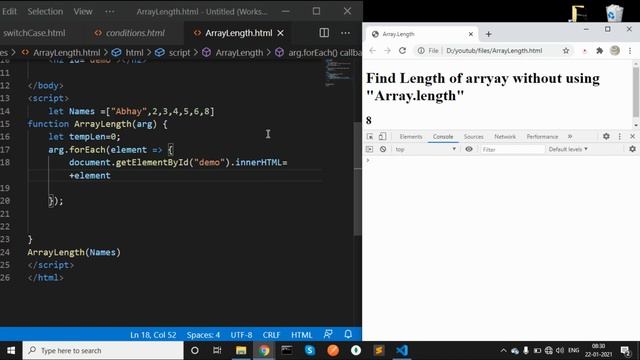Open the Edit menu
Screen dimensions: 640x360
(9, 11)
